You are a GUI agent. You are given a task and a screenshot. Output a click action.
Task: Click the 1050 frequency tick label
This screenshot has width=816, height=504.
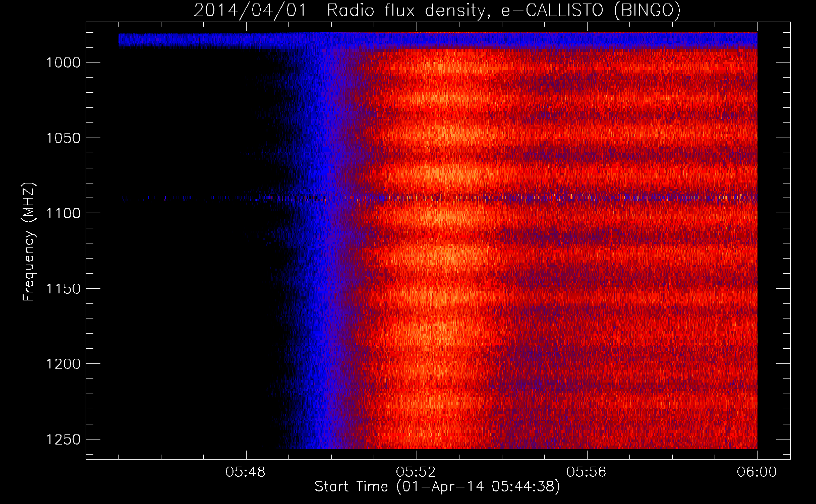tap(64, 138)
